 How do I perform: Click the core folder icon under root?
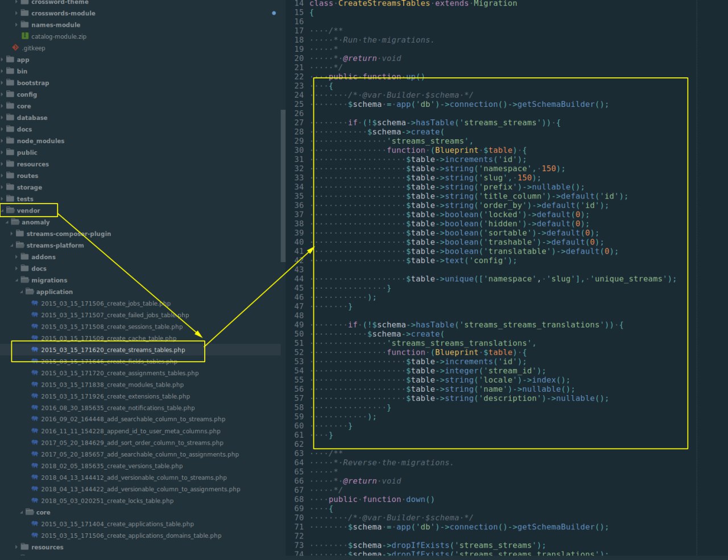(x=10, y=106)
